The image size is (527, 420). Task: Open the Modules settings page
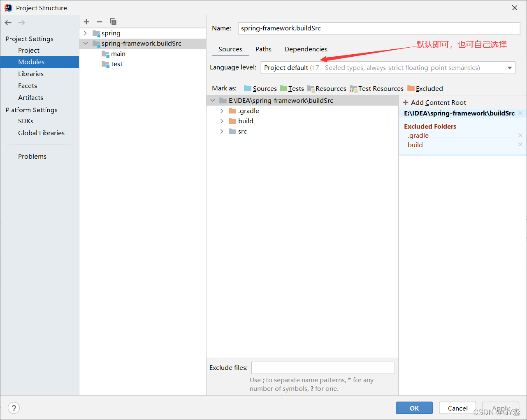[39, 62]
